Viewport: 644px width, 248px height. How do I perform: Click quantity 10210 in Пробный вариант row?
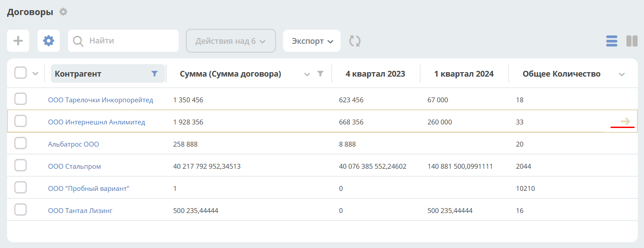tap(525, 189)
